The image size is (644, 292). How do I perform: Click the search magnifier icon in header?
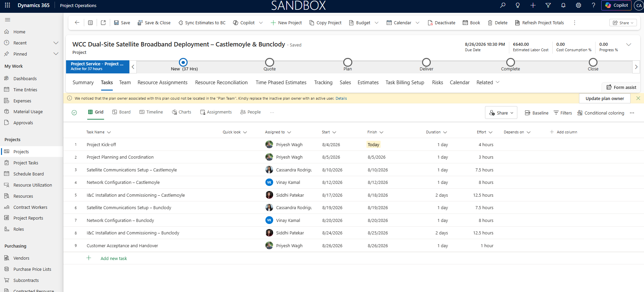pos(503,5)
